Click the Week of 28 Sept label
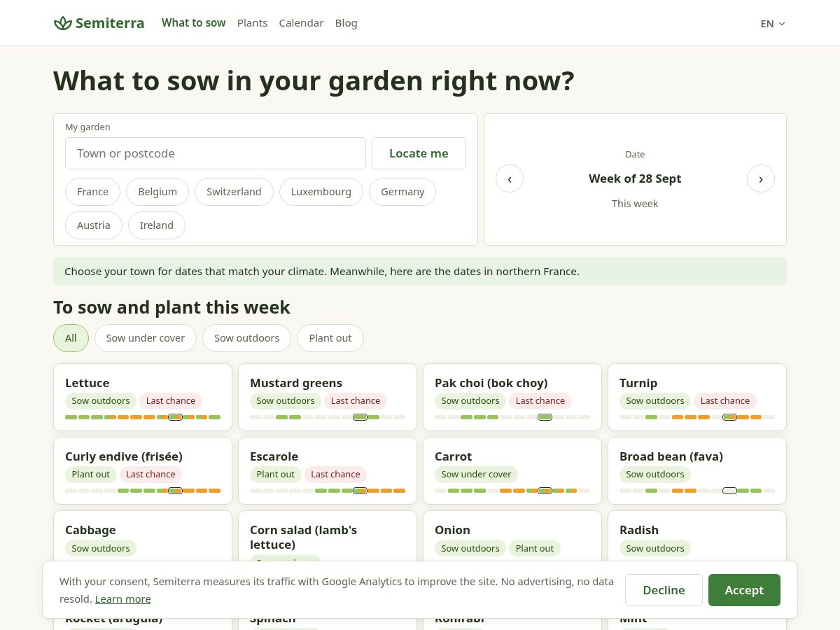The width and height of the screenshot is (840, 630). pos(635,178)
